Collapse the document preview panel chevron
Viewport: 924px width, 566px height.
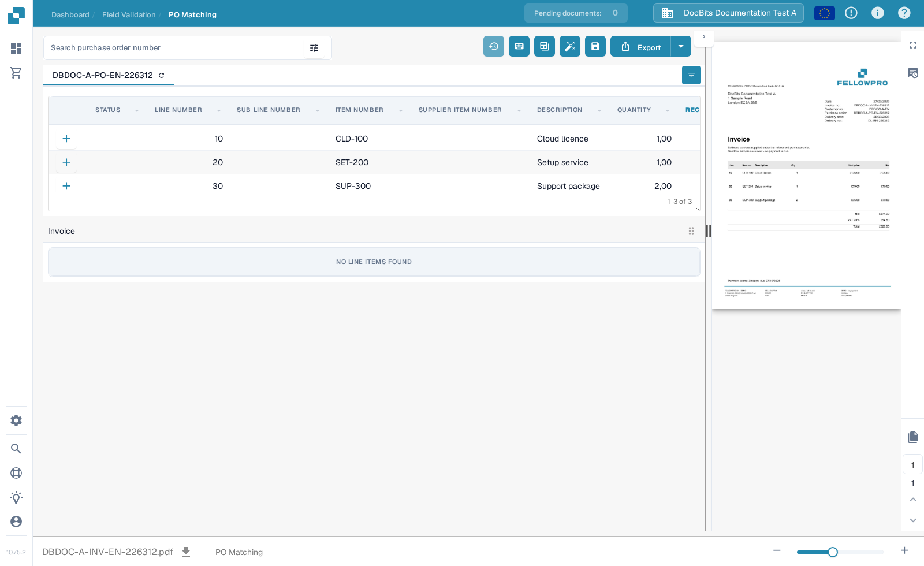(703, 36)
